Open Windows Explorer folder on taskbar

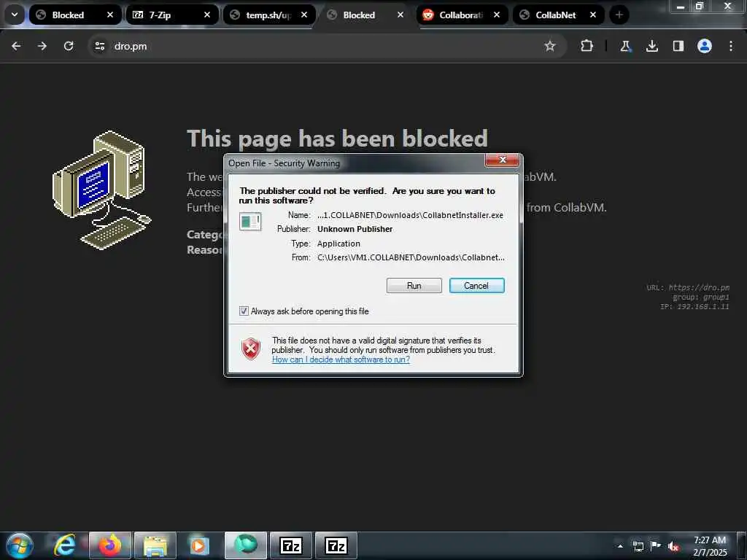[x=155, y=545]
